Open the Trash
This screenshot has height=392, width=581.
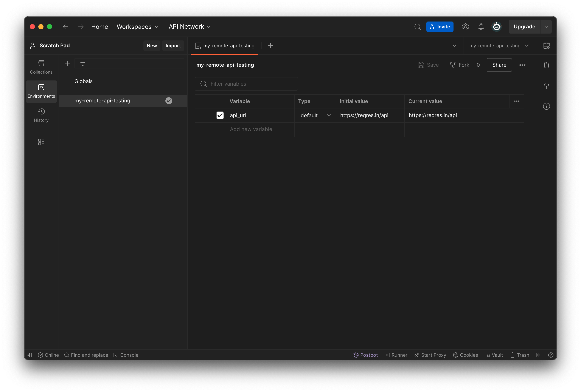(x=519, y=355)
